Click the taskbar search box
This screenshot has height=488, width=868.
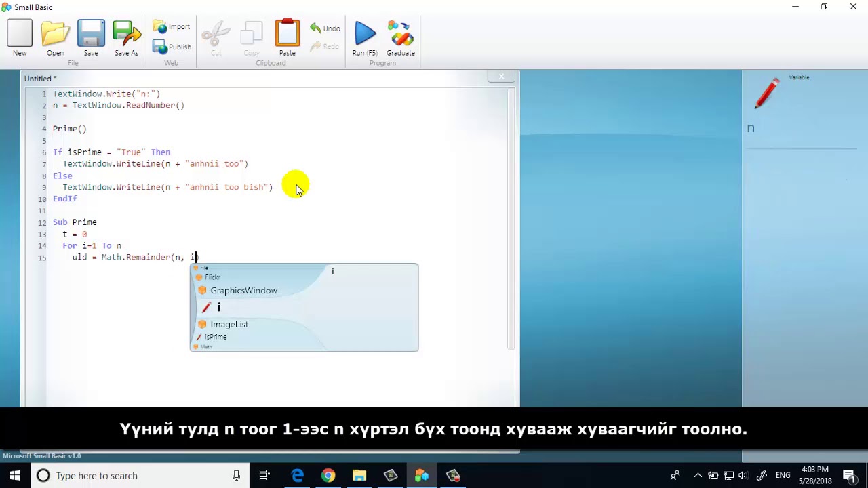pos(139,476)
